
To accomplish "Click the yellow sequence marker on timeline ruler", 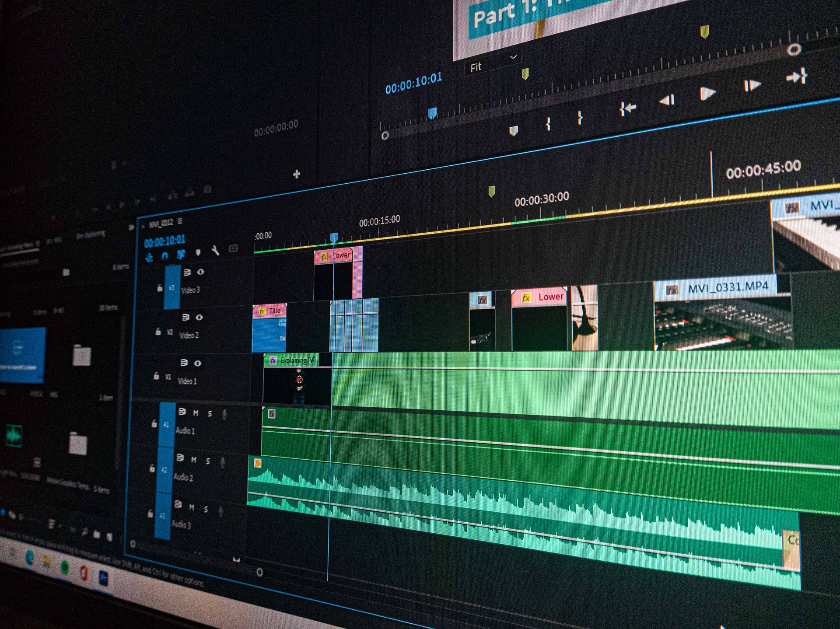I will (491, 191).
